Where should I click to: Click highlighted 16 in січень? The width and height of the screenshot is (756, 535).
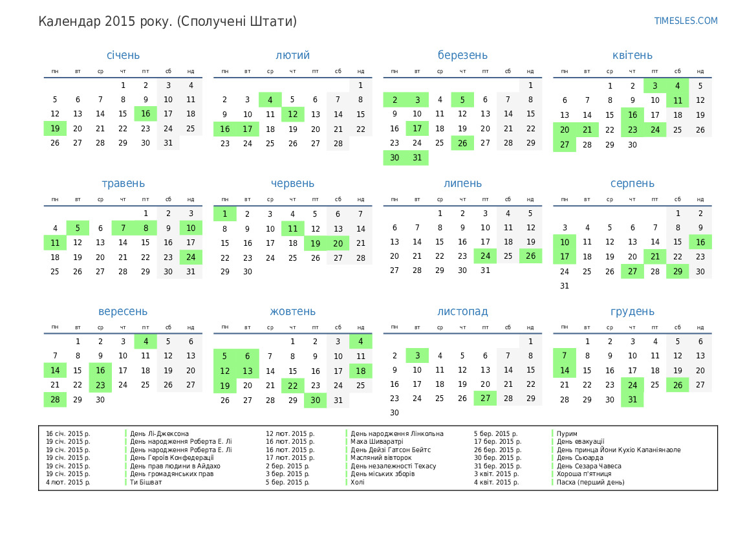[146, 114]
